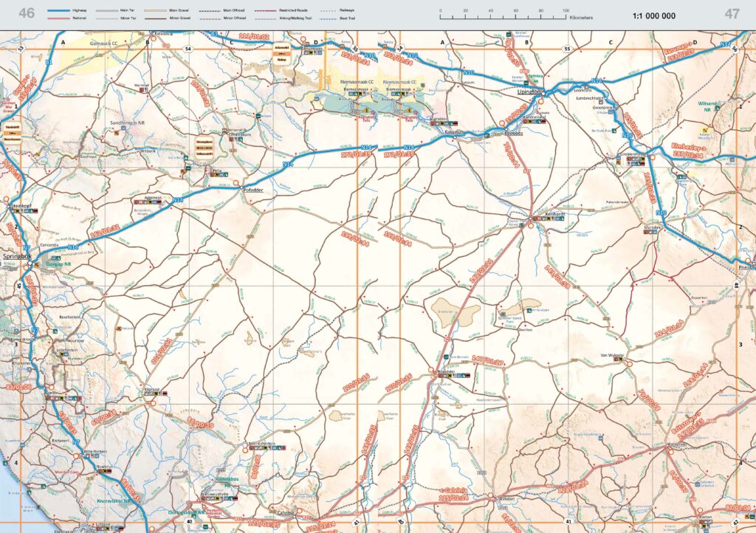Click the dotted Railways symbol in the legend
The height and width of the screenshot is (533, 756).
coord(326,10)
